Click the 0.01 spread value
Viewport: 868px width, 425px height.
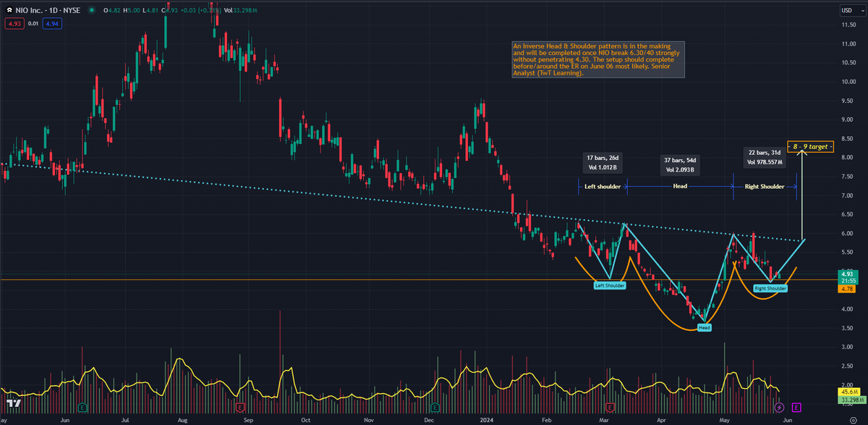(x=34, y=24)
